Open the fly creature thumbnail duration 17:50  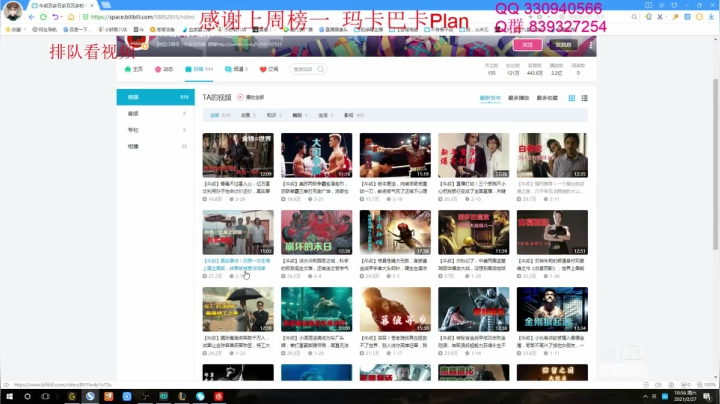click(395, 232)
